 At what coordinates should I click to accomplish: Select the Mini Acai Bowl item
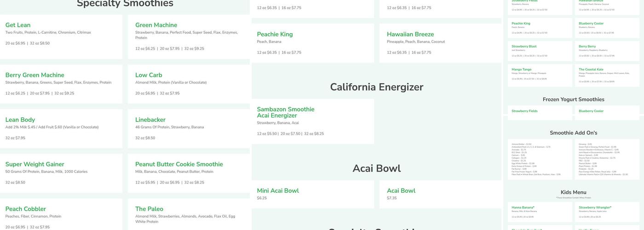point(278,190)
